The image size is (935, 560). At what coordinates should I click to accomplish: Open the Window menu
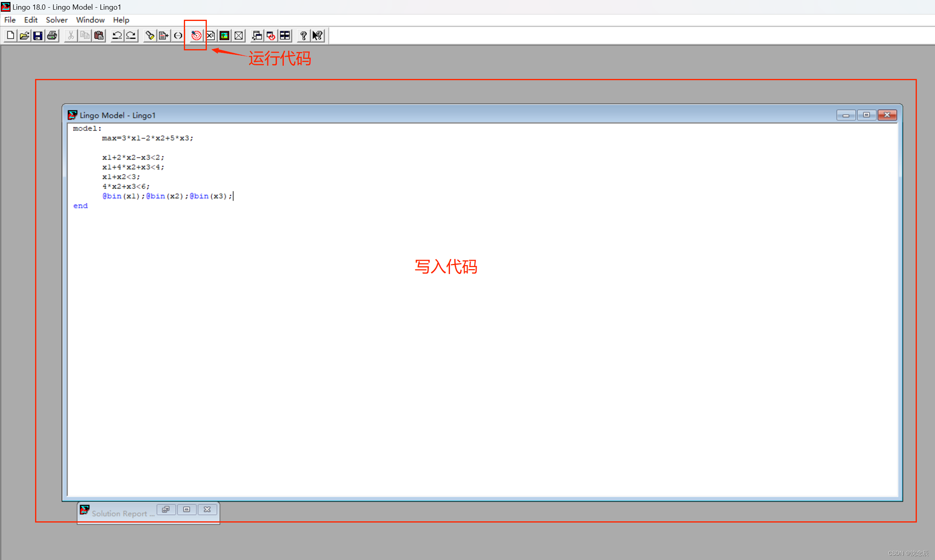click(x=90, y=20)
